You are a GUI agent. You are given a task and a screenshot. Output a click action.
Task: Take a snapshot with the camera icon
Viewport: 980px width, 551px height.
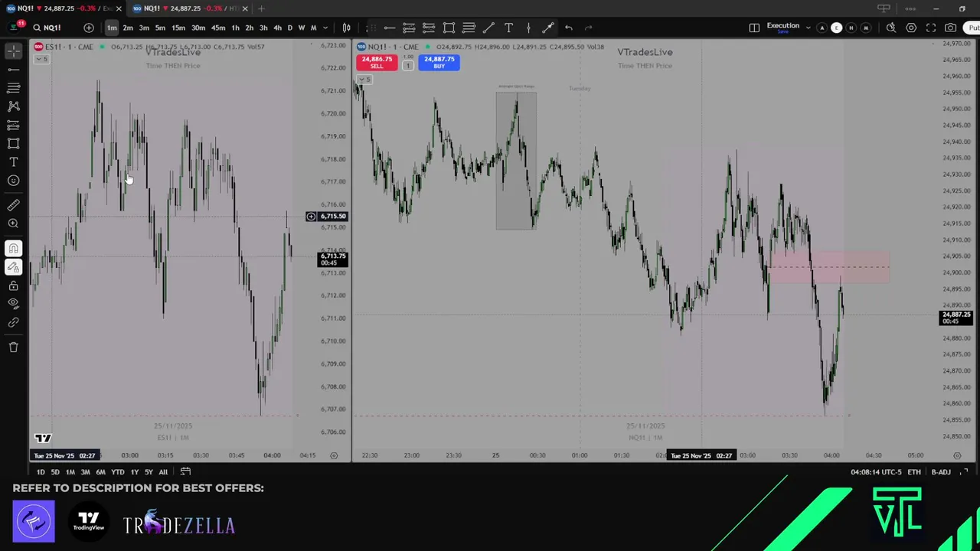click(x=950, y=28)
